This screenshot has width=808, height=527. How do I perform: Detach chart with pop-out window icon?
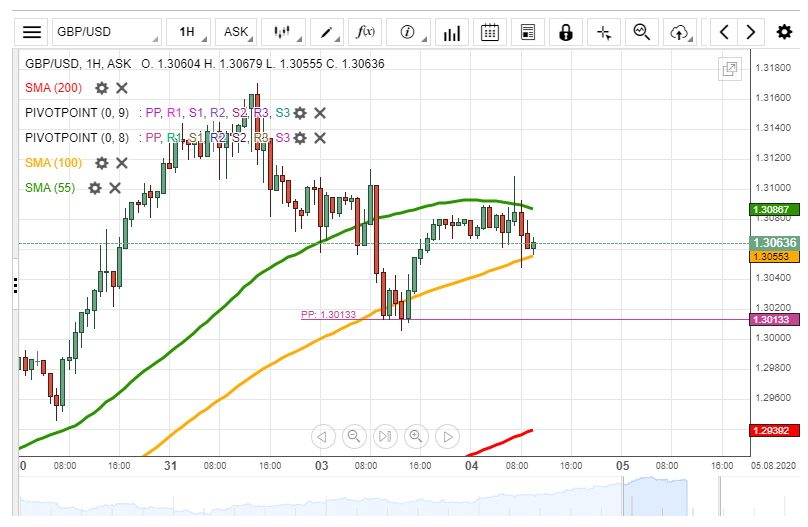pos(730,69)
